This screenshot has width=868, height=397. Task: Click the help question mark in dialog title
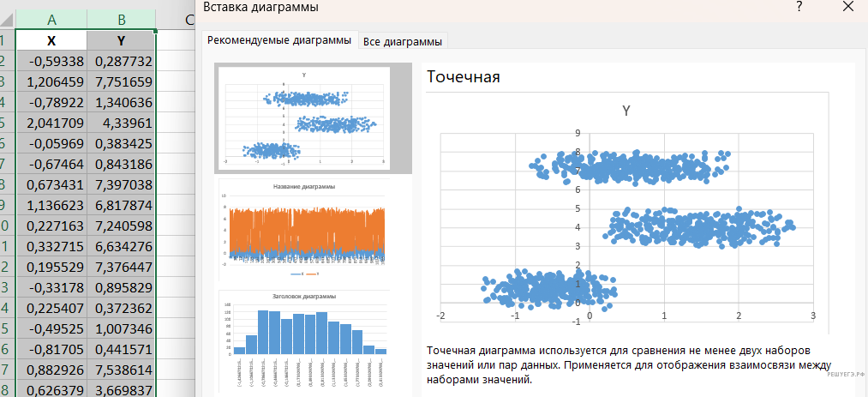coord(799,8)
